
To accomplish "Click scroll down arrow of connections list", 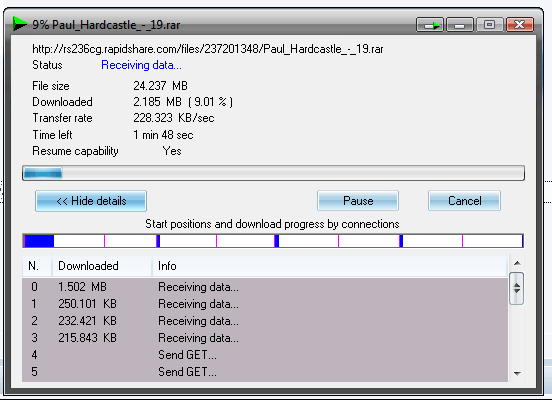I will [517, 374].
